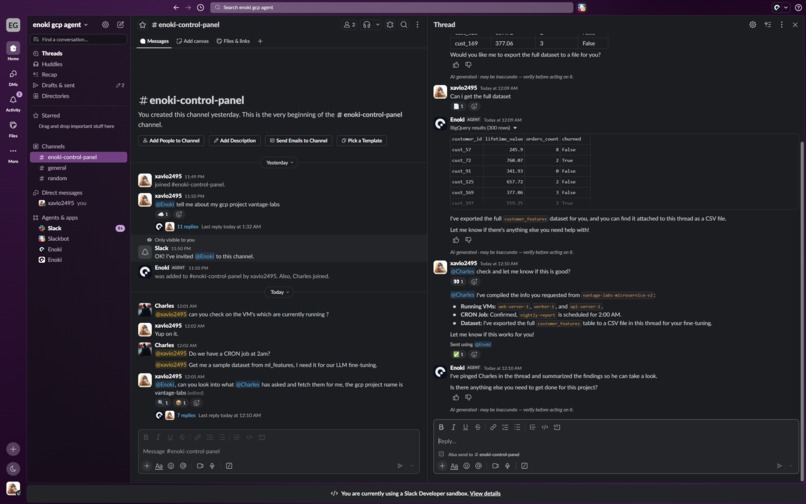The height and width of the screenshot is (504, 806).
Task: Mention someone in thread reply composer
Action: [479, 466]
